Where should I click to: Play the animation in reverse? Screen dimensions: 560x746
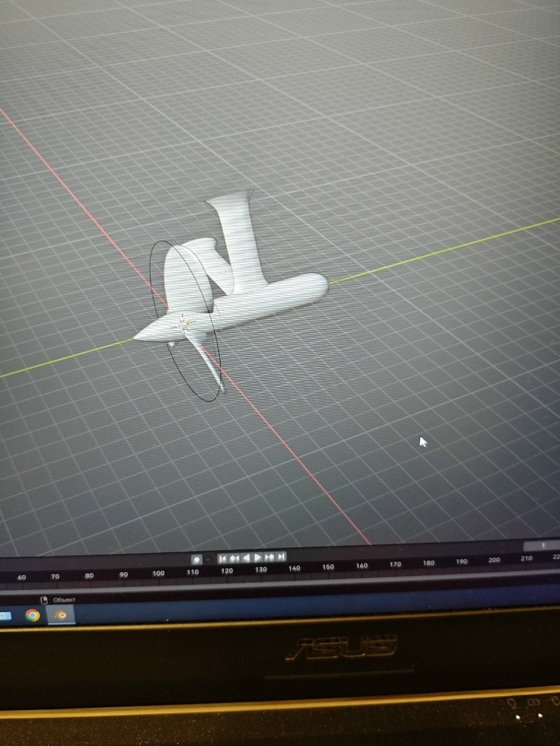(x=246, y=558)
